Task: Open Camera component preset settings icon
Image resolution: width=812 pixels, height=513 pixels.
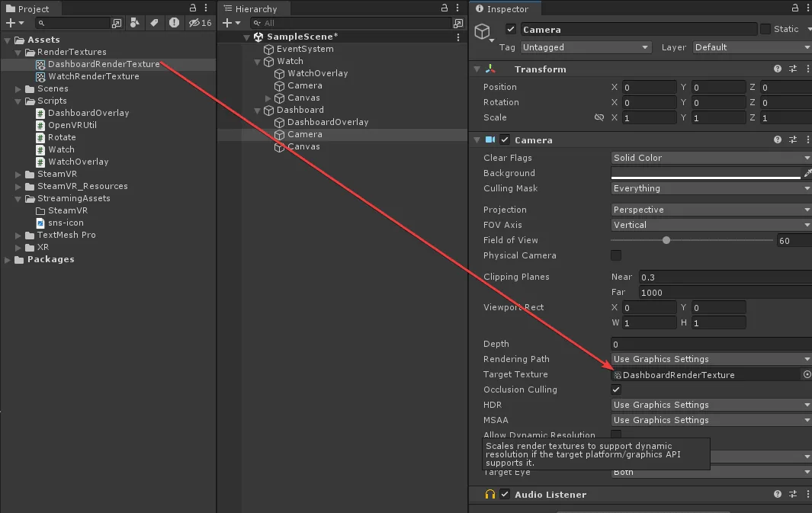Action: click(x=793, y=139)
